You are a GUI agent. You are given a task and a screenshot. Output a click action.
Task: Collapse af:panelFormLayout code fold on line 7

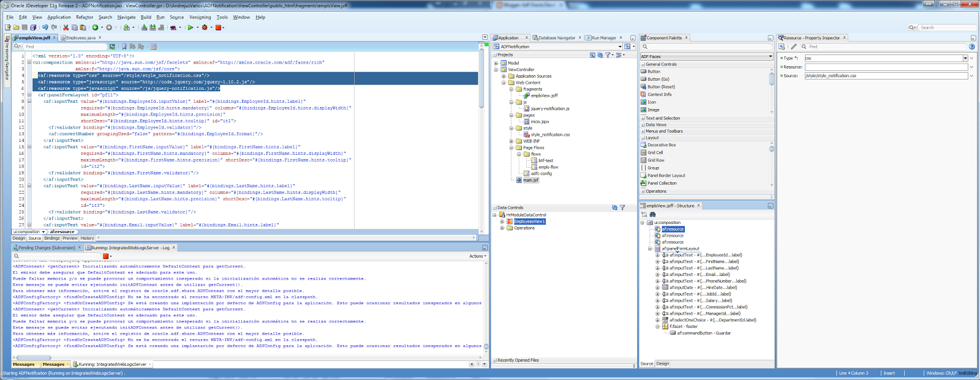29,95
